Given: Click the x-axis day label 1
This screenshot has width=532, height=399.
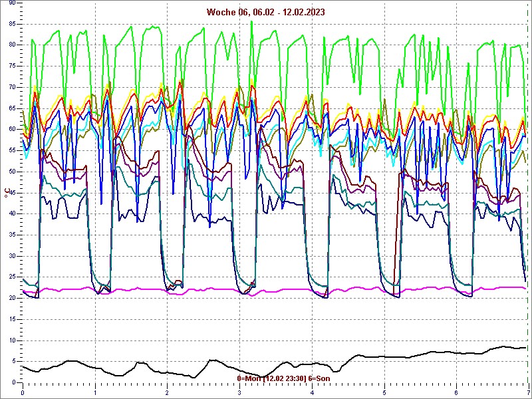Looking at the screenshot, I should point(95,394).
